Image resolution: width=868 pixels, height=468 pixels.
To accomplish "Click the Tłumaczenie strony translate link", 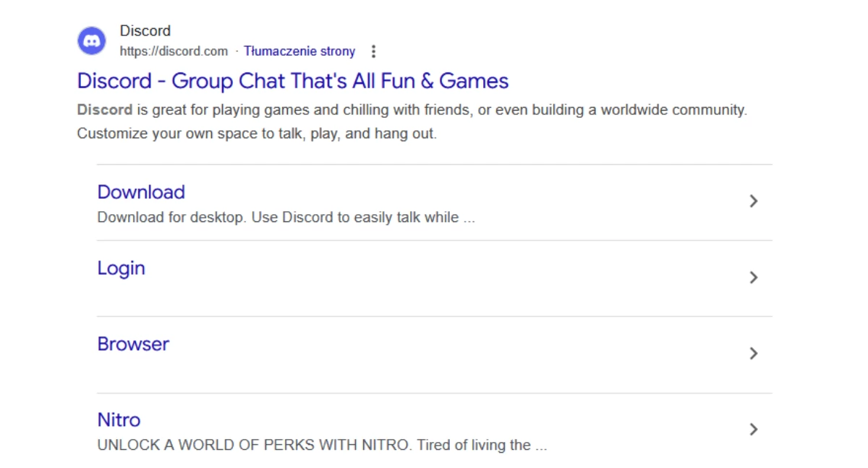I will 299,51.
